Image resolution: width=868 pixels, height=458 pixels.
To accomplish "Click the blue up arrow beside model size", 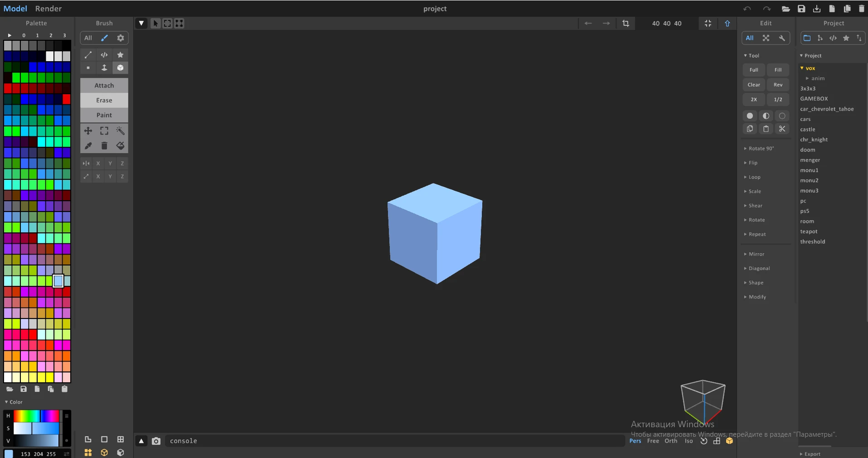I will point(727,23).
